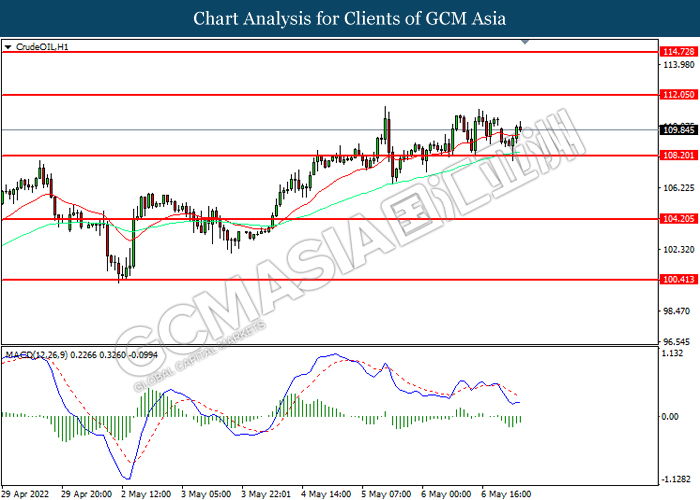The image size is (700, 500).
Task: Click the 29 Apr 20:00 time label
Action: [x=87, y=494]
